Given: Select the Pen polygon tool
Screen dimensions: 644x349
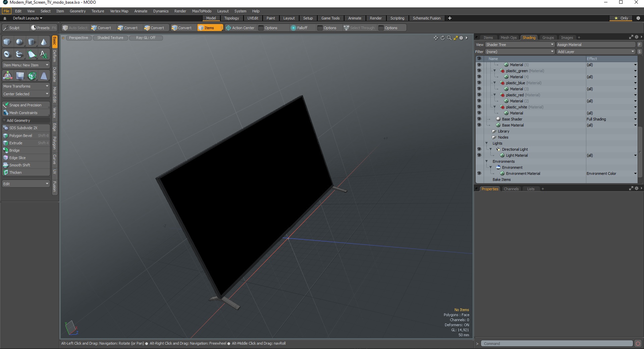Looking at the screenshot, I should click(x=32, y=54).
